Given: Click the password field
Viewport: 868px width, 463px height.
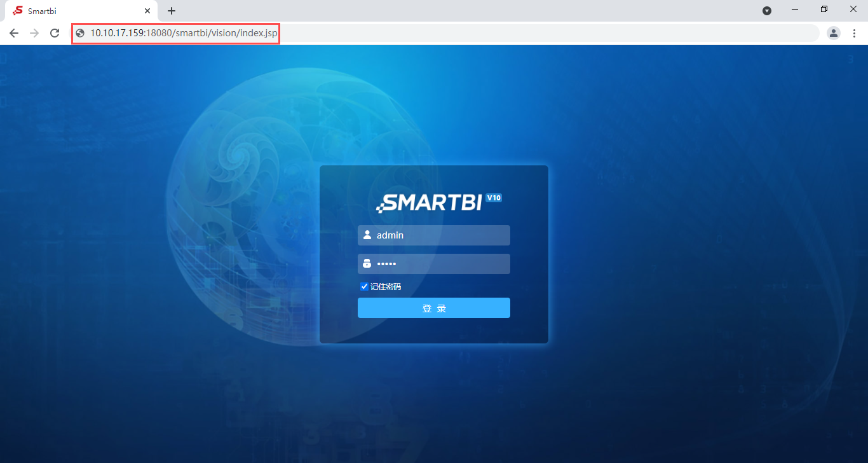Looking at the screenshot, I should point(434,264).
